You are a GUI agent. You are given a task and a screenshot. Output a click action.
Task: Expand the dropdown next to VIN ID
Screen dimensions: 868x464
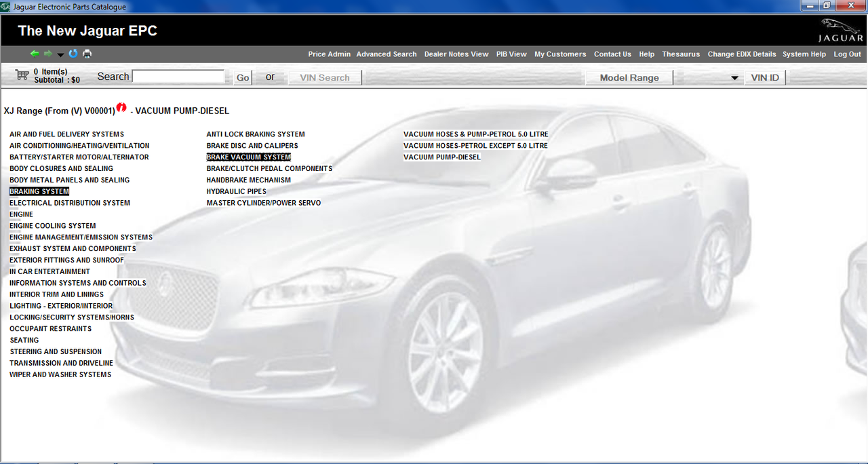click(x=734, y=78)
